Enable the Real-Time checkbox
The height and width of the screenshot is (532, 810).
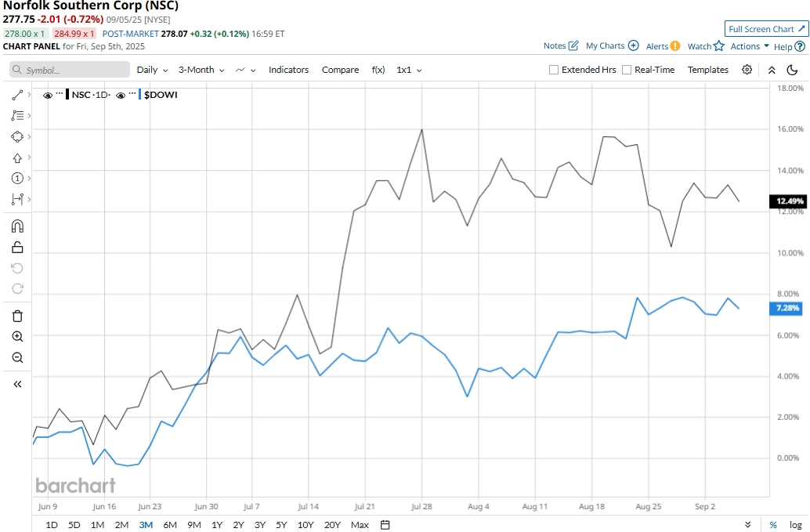click(627, 70)
